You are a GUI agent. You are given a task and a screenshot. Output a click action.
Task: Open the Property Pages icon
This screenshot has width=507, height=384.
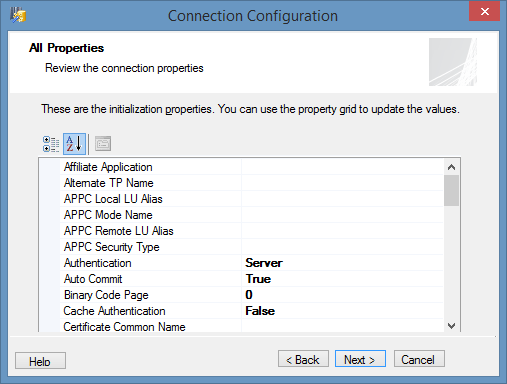point(103,144)
